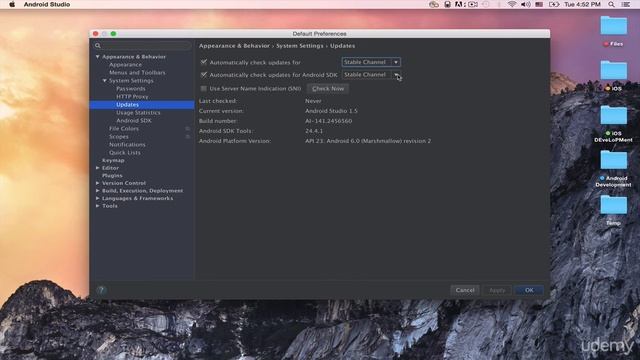The width and height of the screenshot is (640, 360).
Task: Select Keymap settings item
Action: 113,160
